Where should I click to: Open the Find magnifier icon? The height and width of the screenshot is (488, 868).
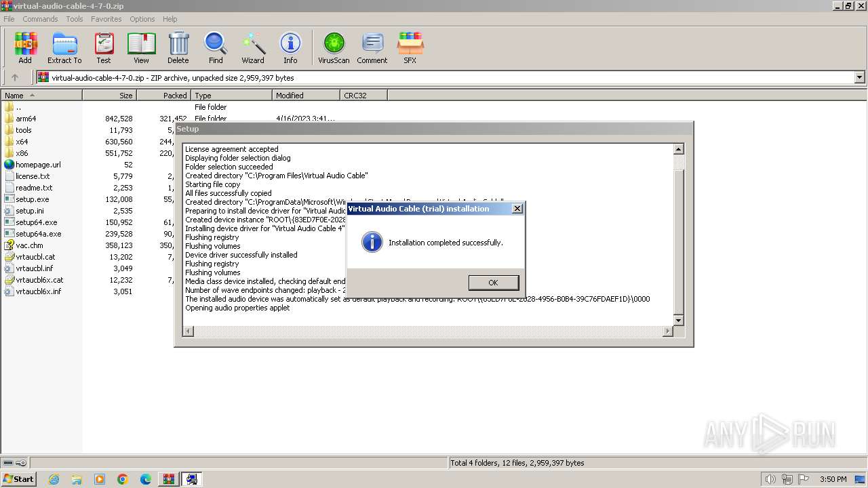[x=216, y=47]
